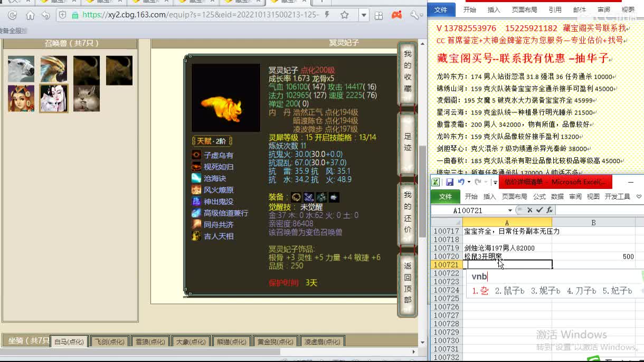
Task: Click bookmark star in address bar
Action: click(x=344, y=15)
